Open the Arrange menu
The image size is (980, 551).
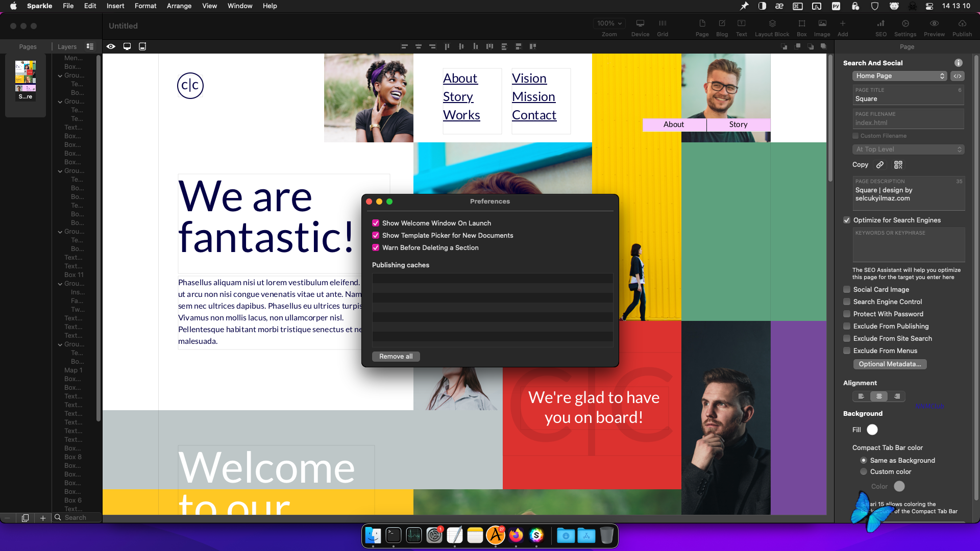point(179,6)
